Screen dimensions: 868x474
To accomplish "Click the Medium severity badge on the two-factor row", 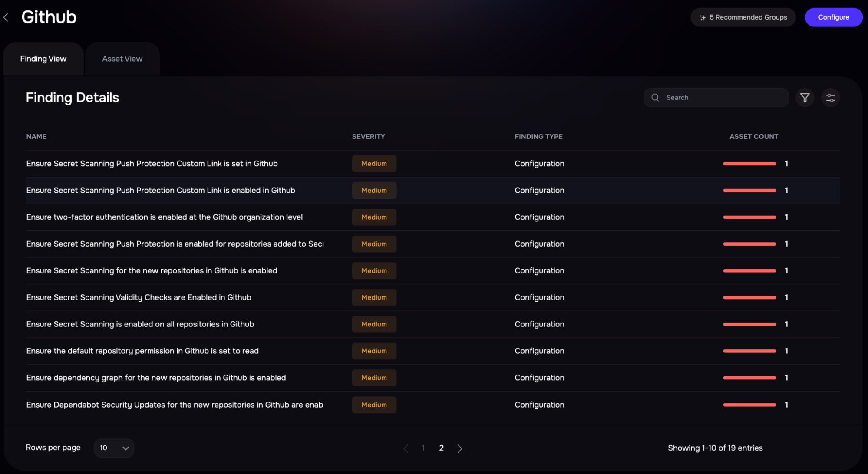I will pos(374,217).
